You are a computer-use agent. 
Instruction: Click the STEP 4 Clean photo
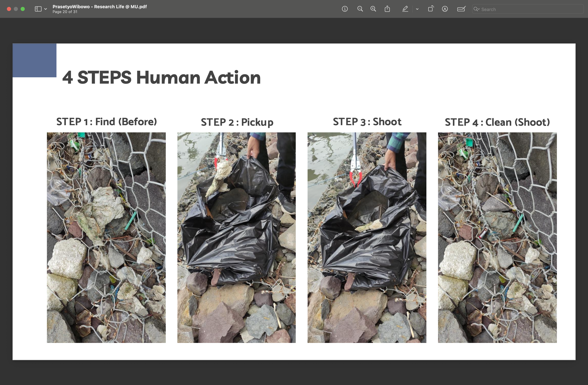point(497,237)
